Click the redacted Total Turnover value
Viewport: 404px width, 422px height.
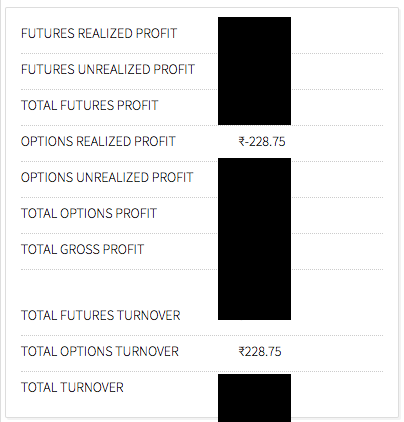(254, 398)
